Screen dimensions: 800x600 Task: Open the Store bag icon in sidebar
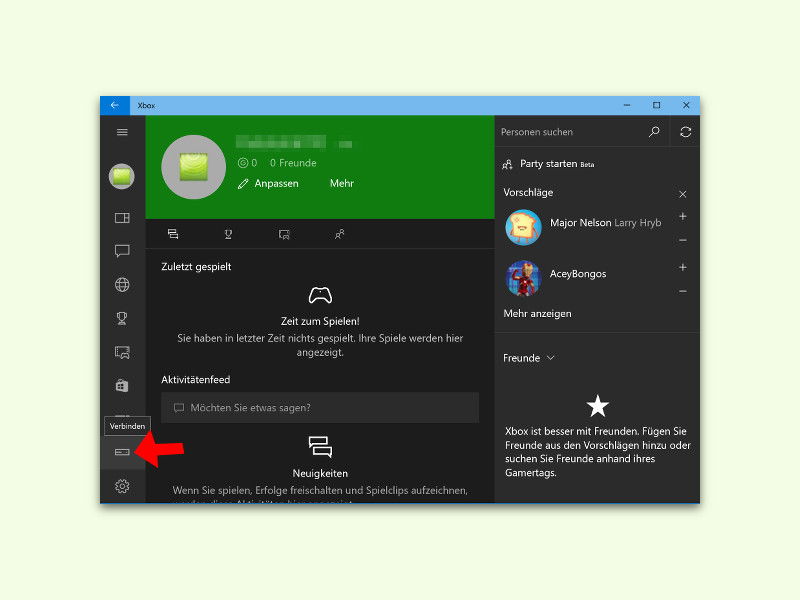click(x=122, y=386)
